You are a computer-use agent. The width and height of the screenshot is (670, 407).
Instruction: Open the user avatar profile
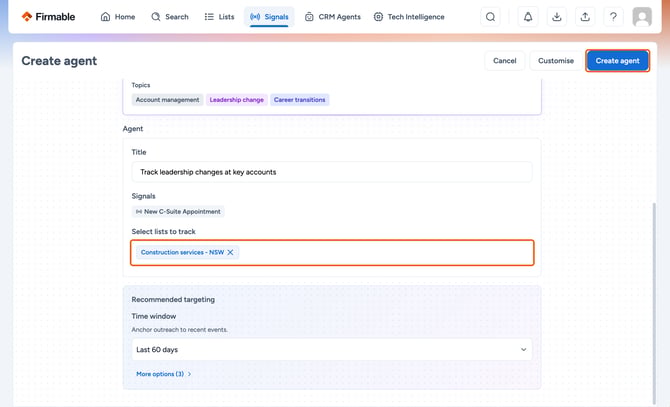click(x=642, y=17)
